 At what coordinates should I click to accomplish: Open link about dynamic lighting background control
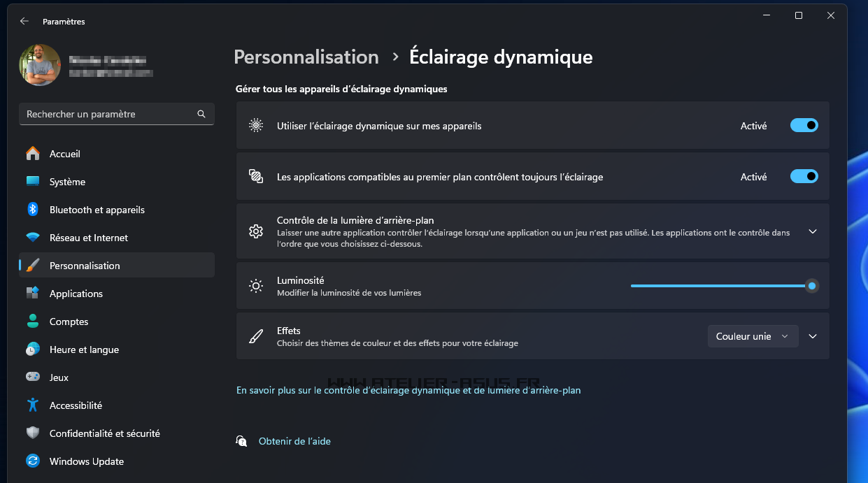point(408,390)
